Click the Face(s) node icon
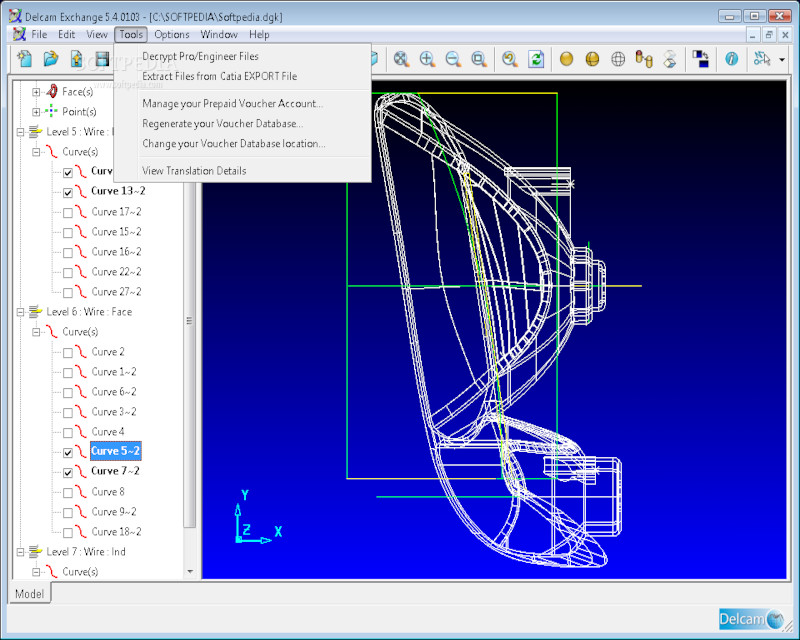The height and width of the screenshot is (640, 800). click(x=52, y=92)
